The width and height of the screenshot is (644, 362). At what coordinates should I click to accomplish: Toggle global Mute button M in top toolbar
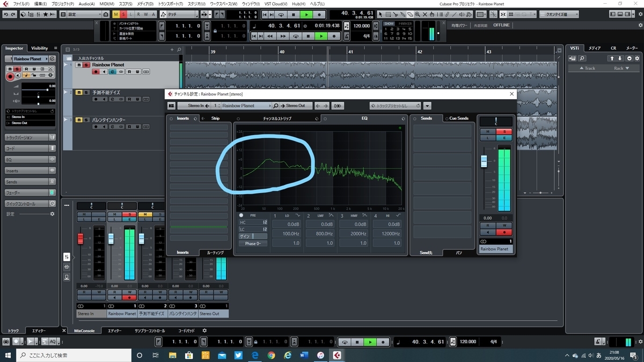point(116,14)
